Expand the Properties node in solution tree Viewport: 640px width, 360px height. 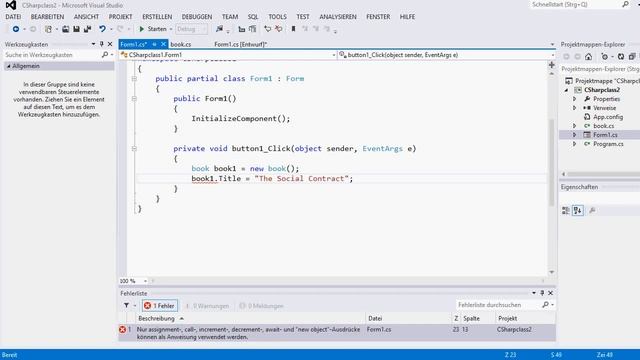pyautogui.click(x=574, y=99)
